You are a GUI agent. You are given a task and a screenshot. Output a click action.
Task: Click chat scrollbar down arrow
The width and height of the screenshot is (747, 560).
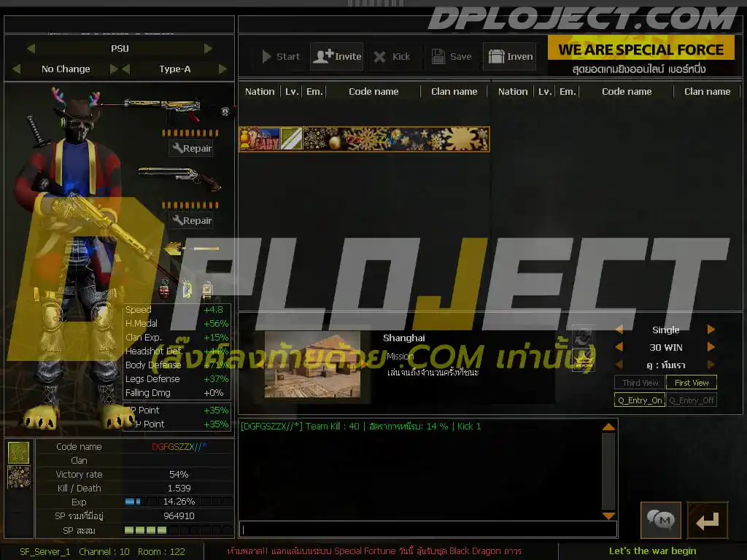608,516
